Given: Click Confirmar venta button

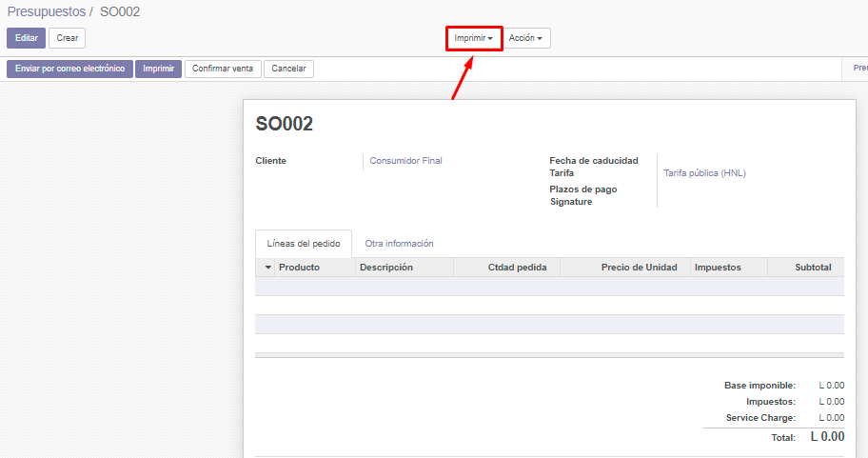Looking at the screenshot, I should point(223,69).
